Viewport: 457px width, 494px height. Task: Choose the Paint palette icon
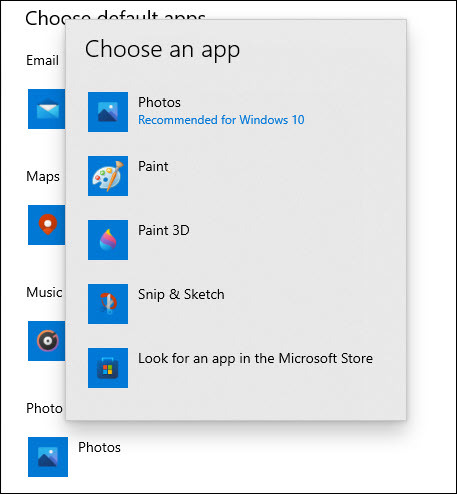coord(108,176)
